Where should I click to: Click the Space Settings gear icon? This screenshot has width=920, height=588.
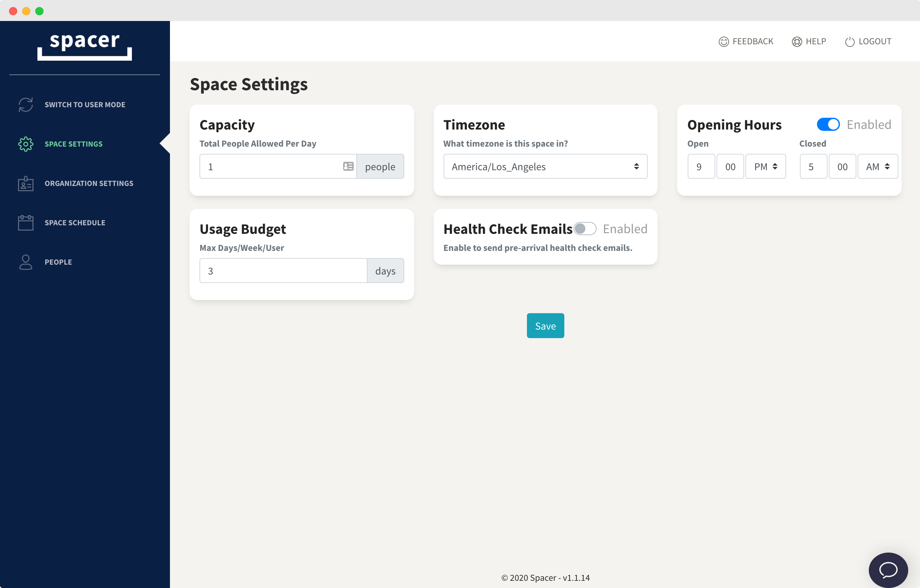(25, 144)
